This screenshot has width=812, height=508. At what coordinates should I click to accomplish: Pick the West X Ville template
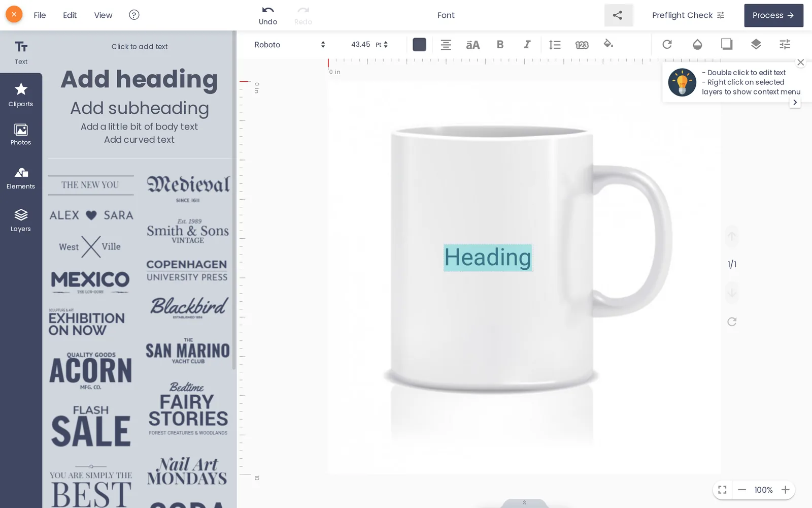click(x=90, y=247)
